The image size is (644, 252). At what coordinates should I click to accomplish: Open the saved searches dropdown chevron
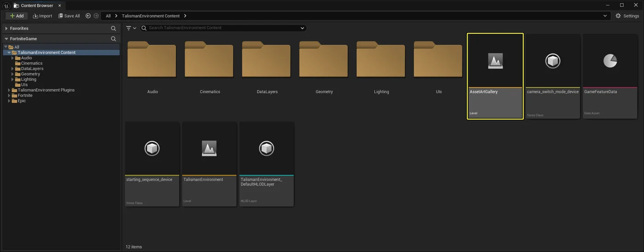point(302,28)
